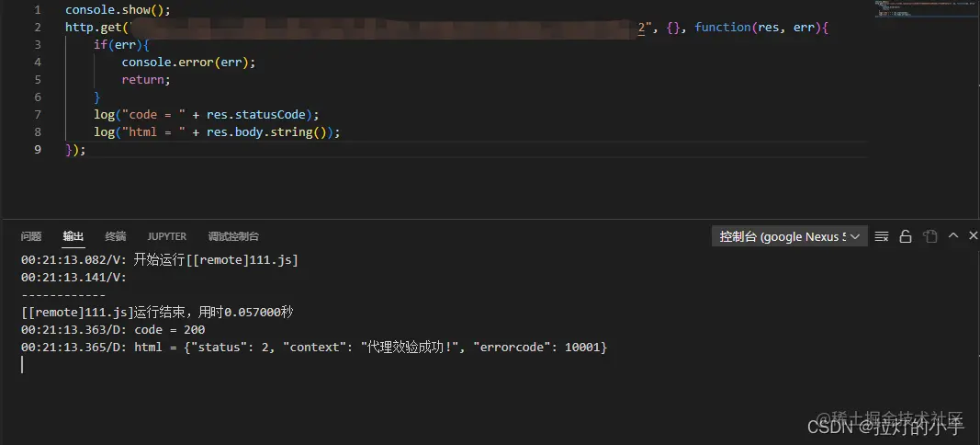Click line number 2 in the gutter

coord(39,28)
